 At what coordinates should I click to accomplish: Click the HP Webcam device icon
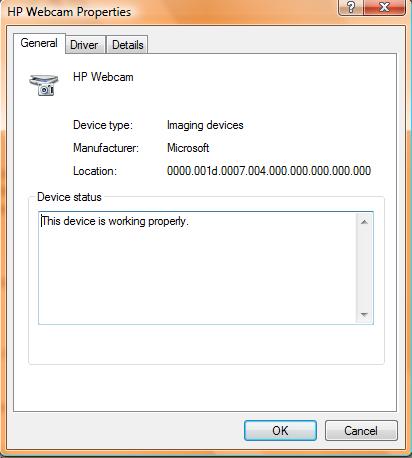click(44, 85)
